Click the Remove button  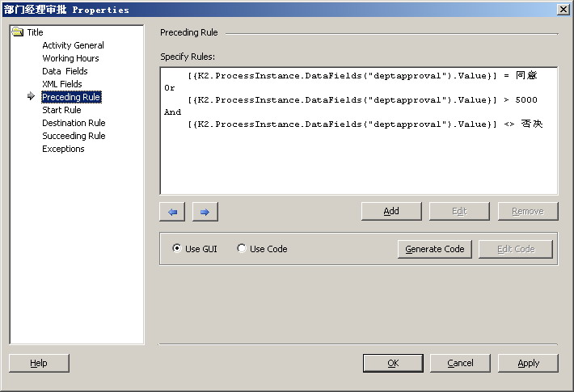(x=528, y=211)
